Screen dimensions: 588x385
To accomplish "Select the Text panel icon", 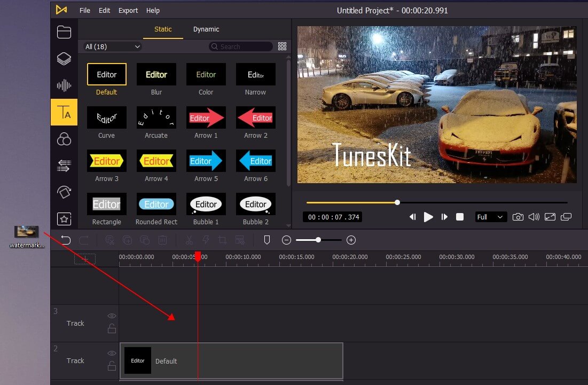I will tap(64, 112).
